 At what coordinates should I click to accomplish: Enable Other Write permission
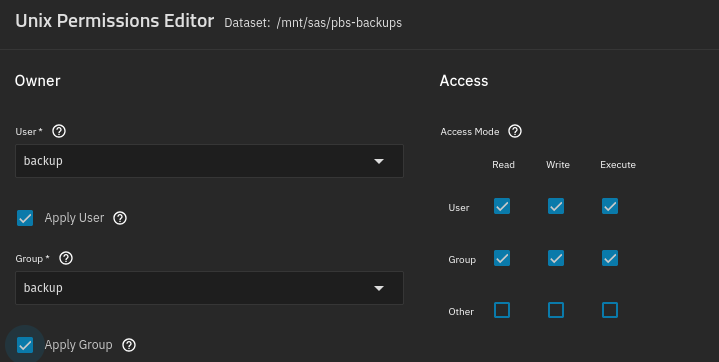[556, 310]
